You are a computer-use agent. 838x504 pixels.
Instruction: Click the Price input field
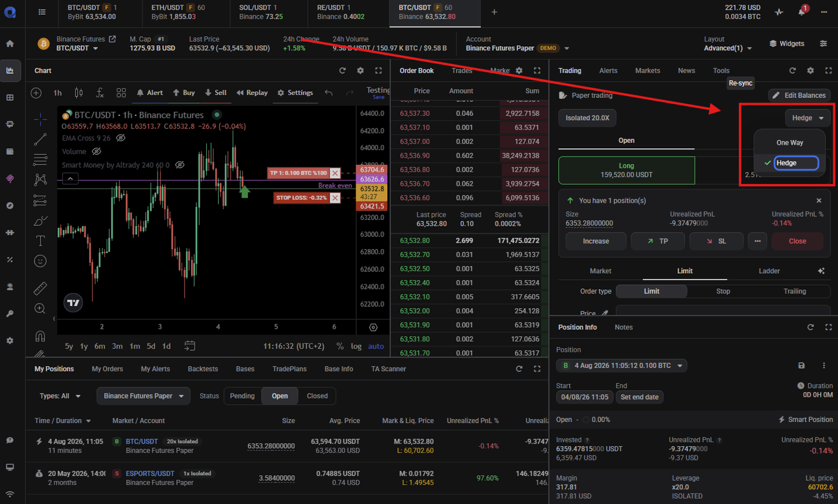coord(723,311)
